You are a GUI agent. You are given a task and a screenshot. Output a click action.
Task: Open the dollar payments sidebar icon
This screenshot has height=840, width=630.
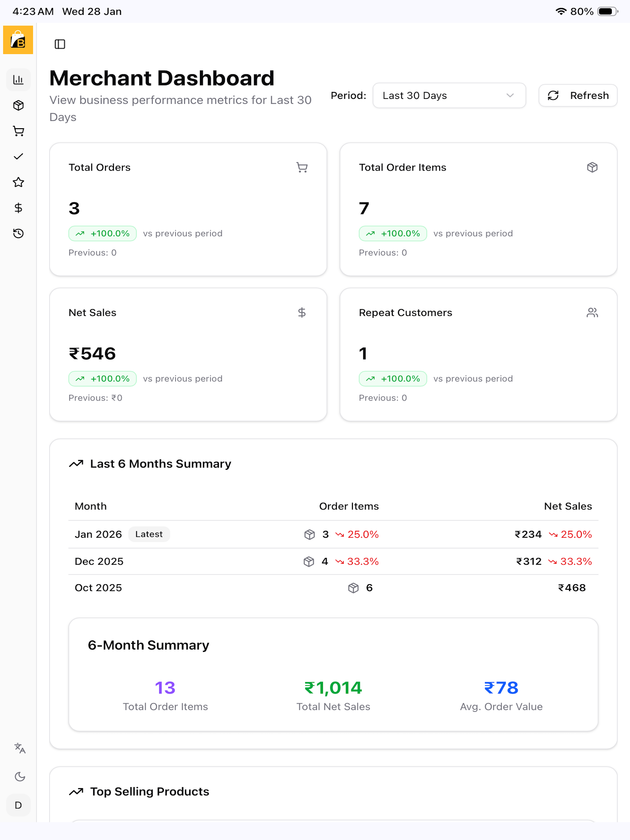click(x=18, y=208)
